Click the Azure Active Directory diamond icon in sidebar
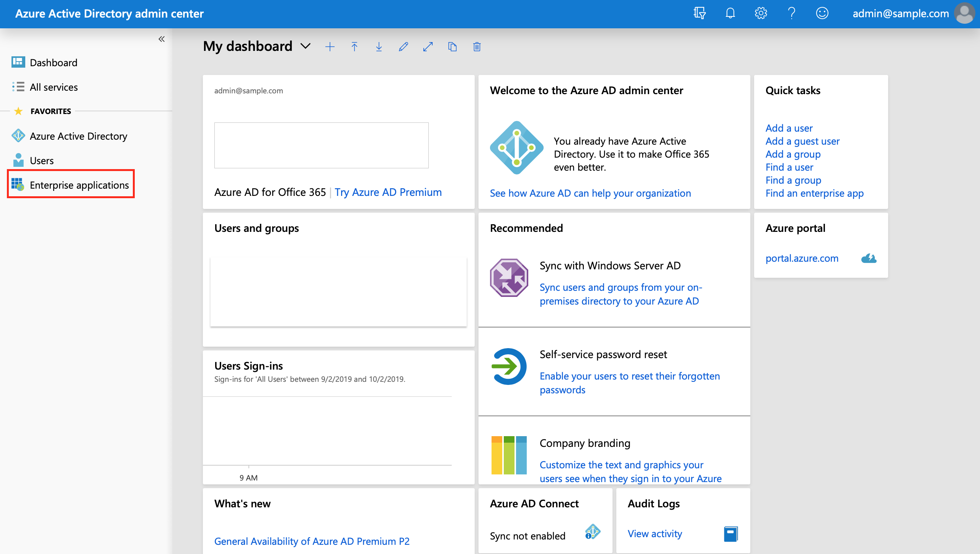This screenshot has width=980, height=554. 18,135
